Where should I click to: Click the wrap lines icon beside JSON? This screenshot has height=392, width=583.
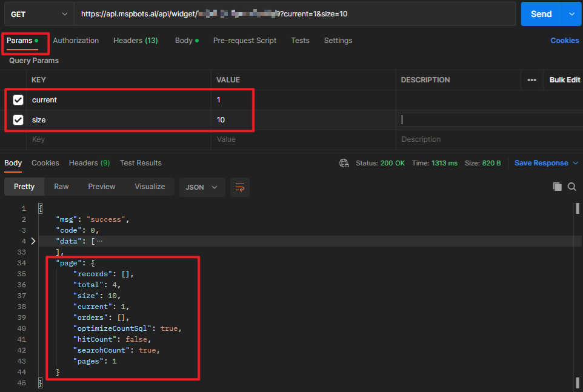click(x=239, y=187)
